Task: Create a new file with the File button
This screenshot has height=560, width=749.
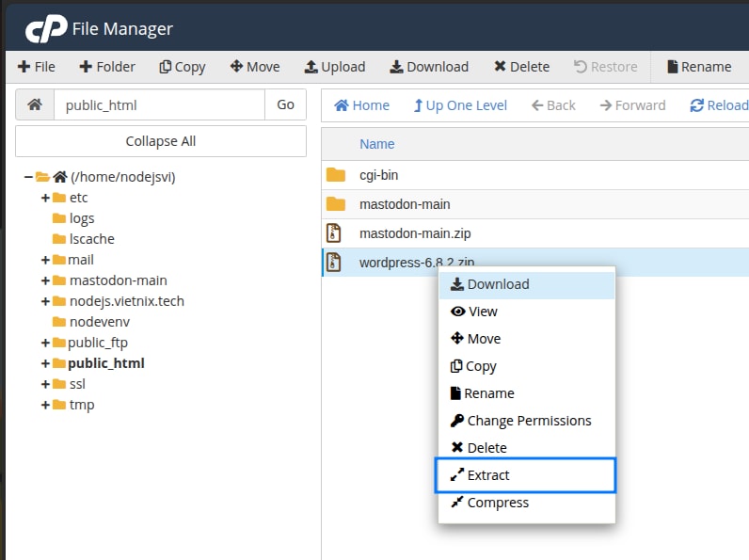Action: (x=37, y=67)
